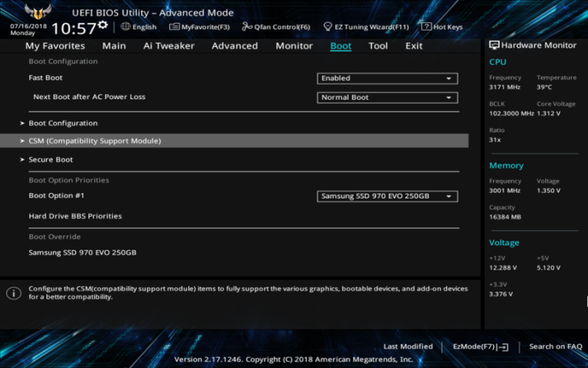Click Core Voltage value 1.312 V
The width and height of the screenshot is (588, 368).
(548, 113)
